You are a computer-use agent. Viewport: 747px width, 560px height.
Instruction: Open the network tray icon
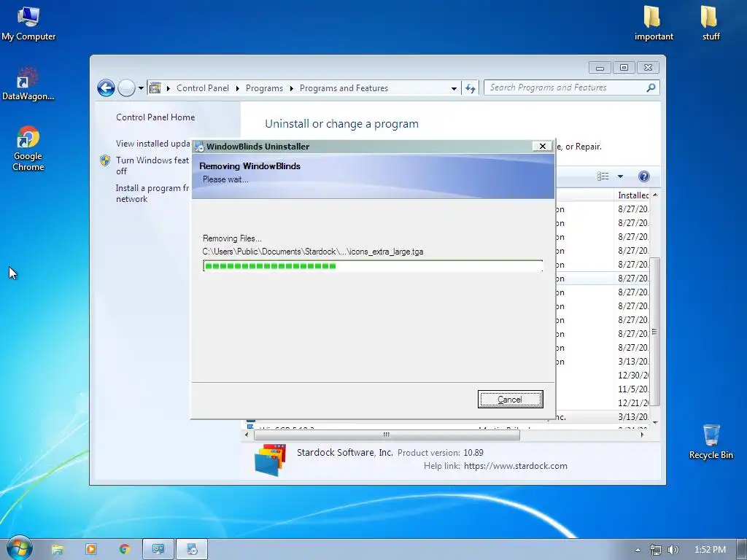coord(656,550)
